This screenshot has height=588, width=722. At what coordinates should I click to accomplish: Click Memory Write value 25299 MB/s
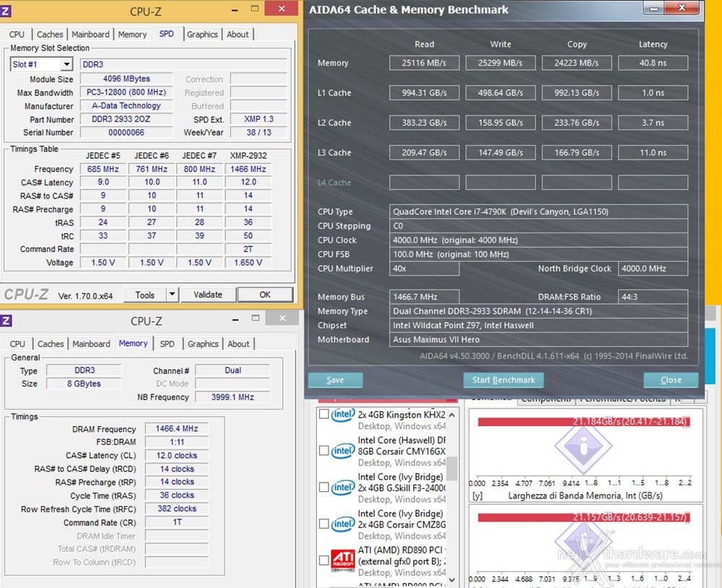click(x=500, y=63)
